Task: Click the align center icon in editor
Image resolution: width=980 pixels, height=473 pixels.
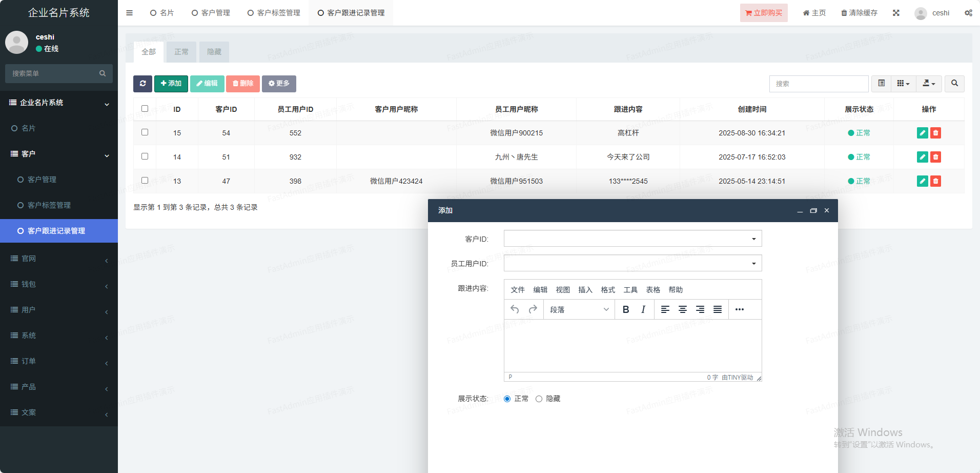Action: [683, 309]
